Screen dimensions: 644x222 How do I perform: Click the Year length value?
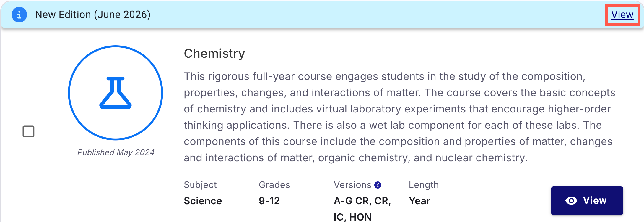(x=419, y=201)
